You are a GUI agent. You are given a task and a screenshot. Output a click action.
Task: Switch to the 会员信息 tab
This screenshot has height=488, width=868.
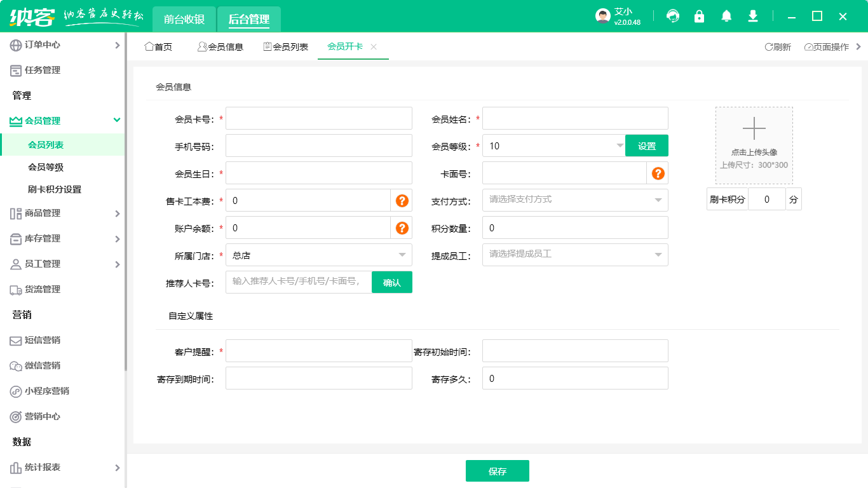click(x=221, y=46)
